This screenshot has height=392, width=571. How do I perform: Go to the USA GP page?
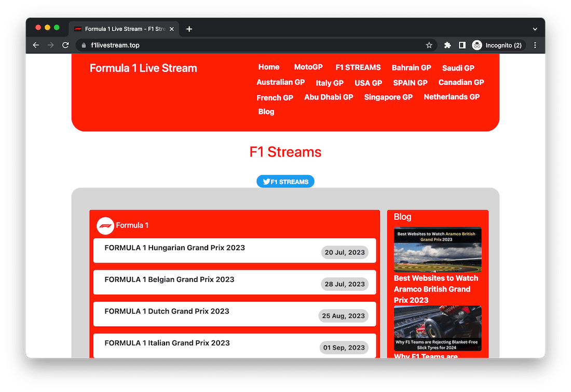368,83
